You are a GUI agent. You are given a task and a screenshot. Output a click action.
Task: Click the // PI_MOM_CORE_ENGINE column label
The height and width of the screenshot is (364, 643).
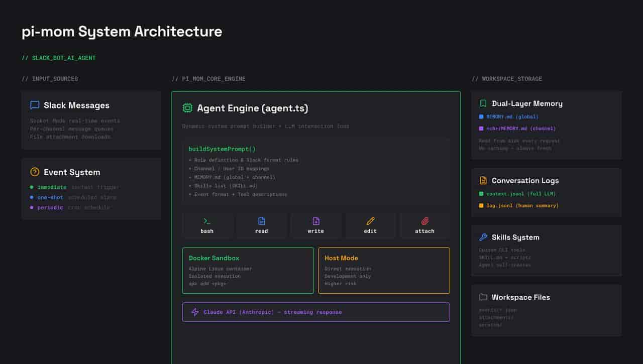208,79
